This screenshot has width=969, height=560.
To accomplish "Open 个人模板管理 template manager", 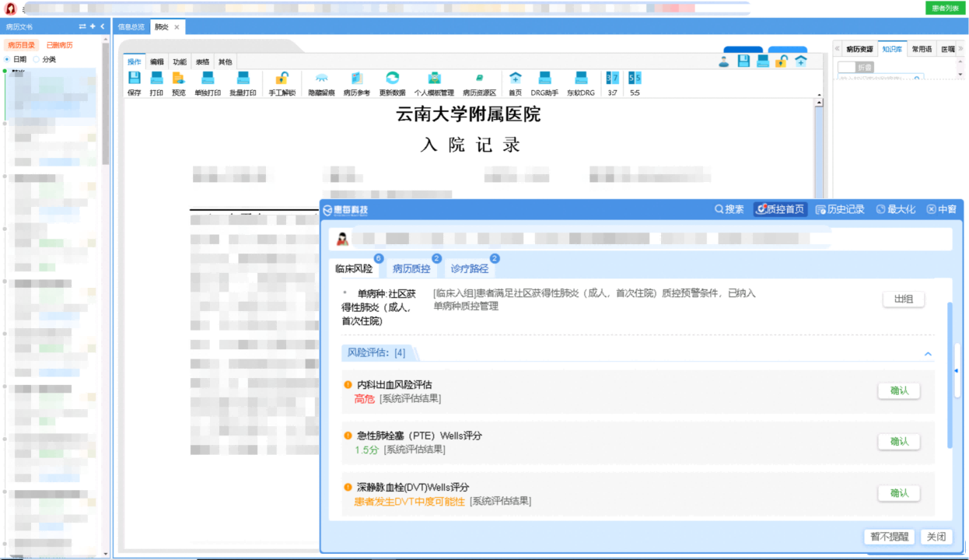I will (434, 79).
